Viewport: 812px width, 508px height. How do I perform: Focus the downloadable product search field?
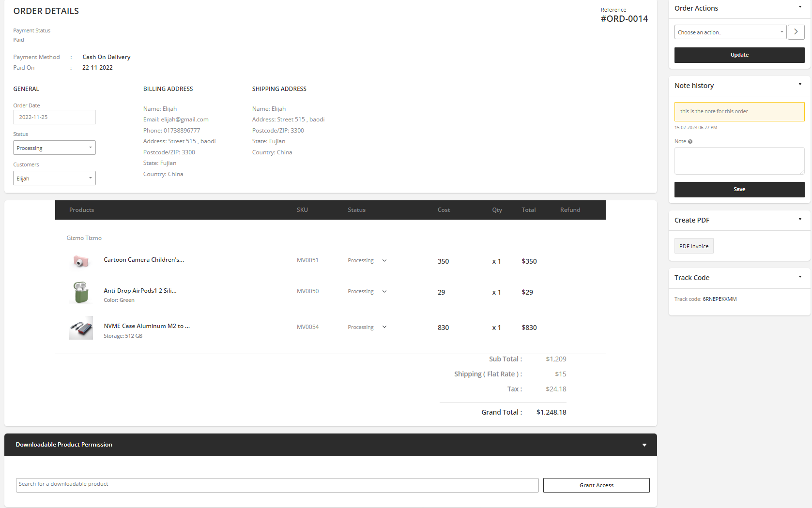277,485
